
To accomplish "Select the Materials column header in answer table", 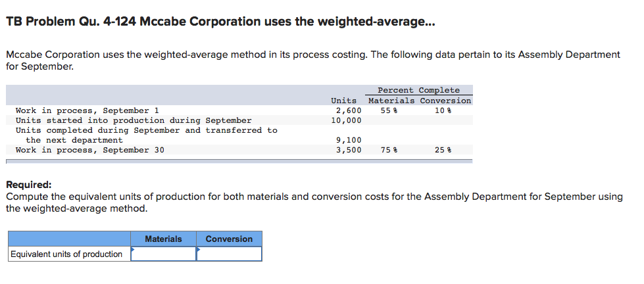I will tap(163, 239).
